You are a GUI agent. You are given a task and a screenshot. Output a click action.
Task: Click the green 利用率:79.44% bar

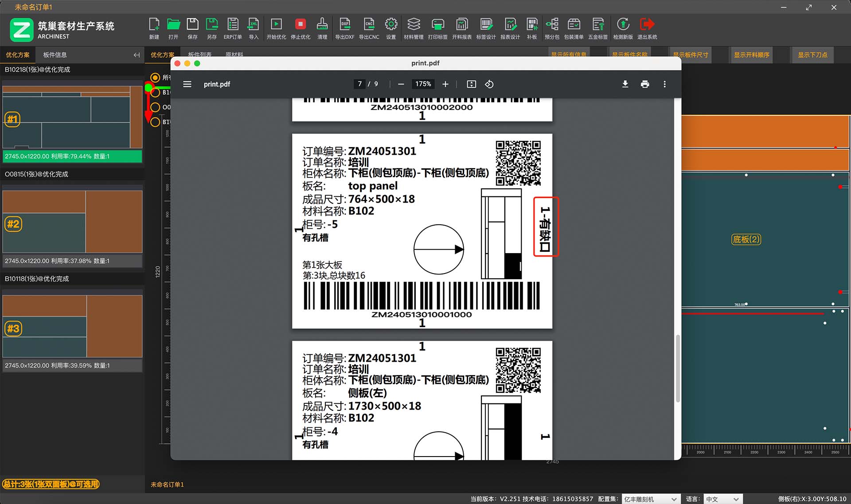pyautogui.click(x=72, y=156)
